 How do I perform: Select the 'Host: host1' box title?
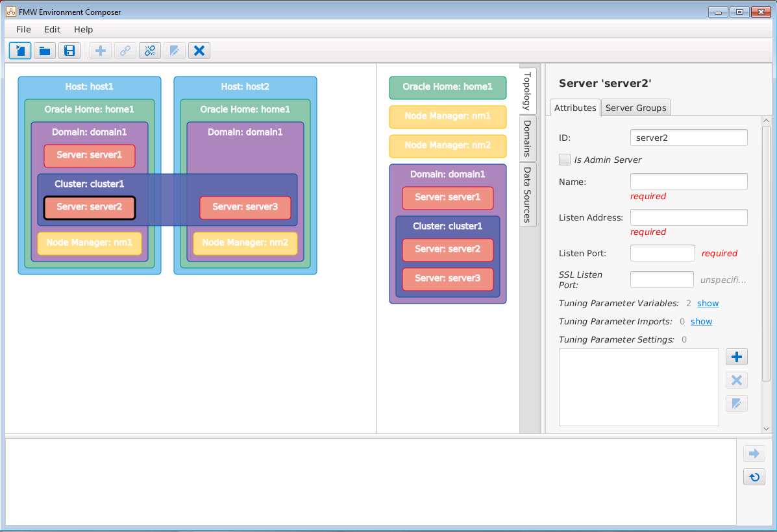click(x=89, y=87)
